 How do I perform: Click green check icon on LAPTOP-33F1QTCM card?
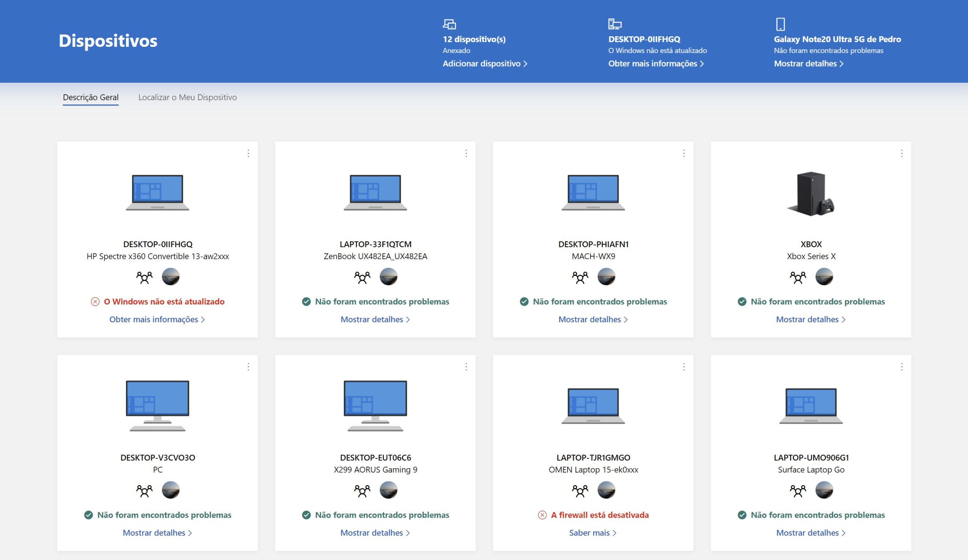pos(306,302)
